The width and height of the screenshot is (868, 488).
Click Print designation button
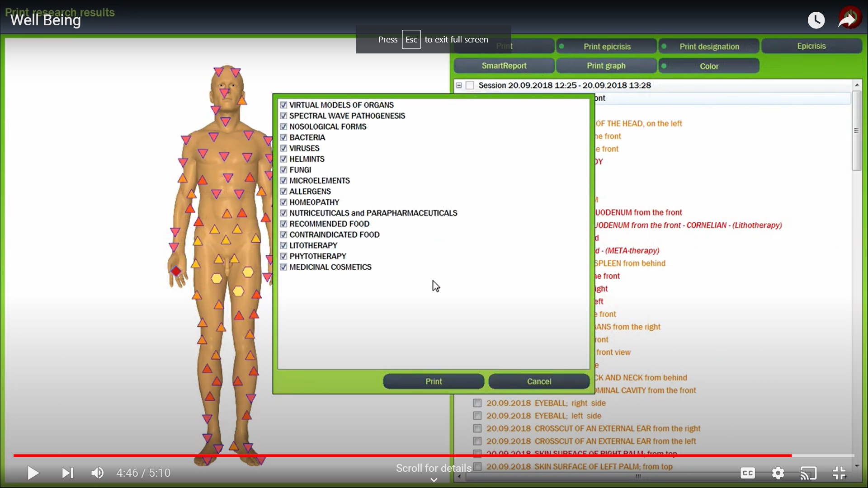pyautogui.click(x=709, y=46)
